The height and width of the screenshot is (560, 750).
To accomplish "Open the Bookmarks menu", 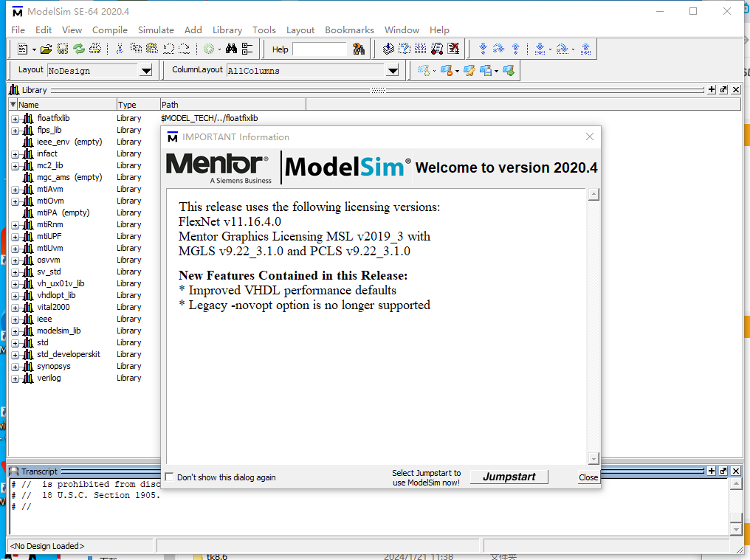I will click(349, 30).
